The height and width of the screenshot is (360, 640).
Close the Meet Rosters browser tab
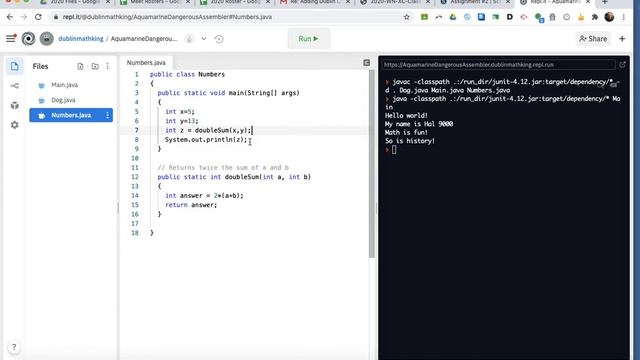(x=188, y=2)
